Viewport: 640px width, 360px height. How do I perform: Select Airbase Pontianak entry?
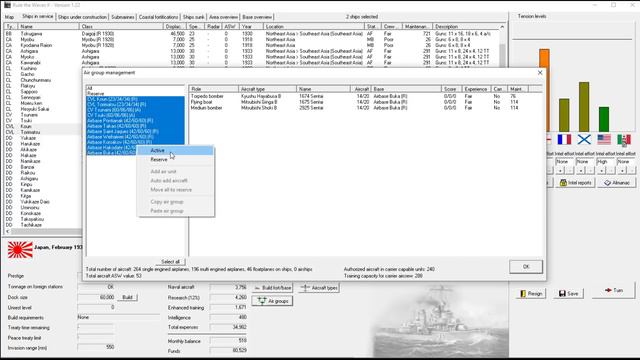(136, 121)
